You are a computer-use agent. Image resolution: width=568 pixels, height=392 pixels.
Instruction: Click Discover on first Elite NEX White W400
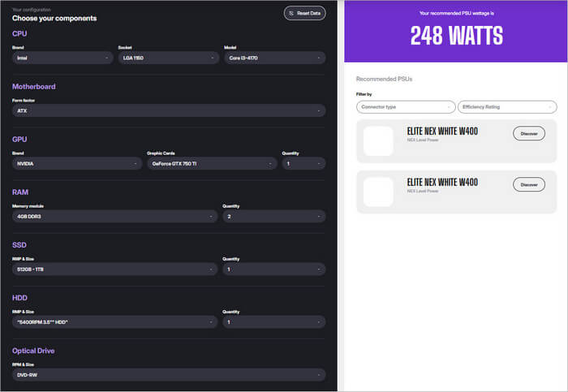pos(529,133)
